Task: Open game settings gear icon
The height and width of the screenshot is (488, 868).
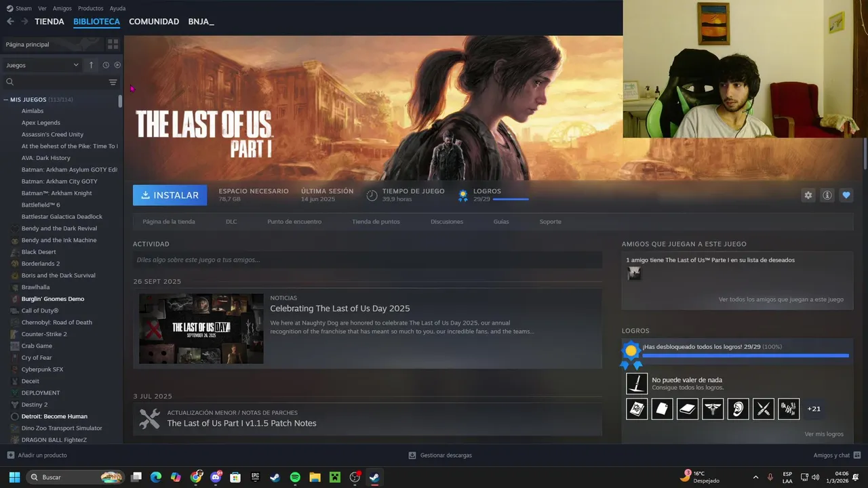Action: click(808, 195)
